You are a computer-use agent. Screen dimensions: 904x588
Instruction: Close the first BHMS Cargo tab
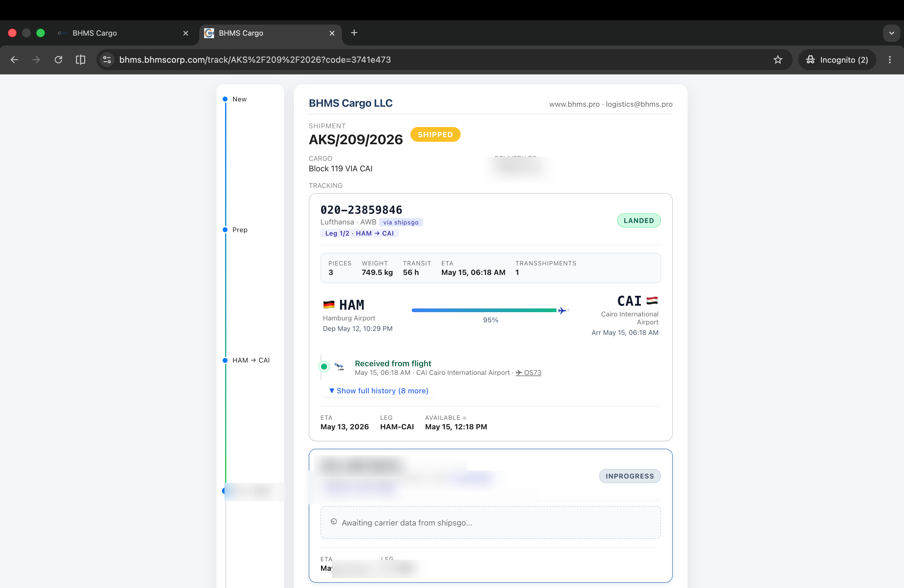[186, 33]
